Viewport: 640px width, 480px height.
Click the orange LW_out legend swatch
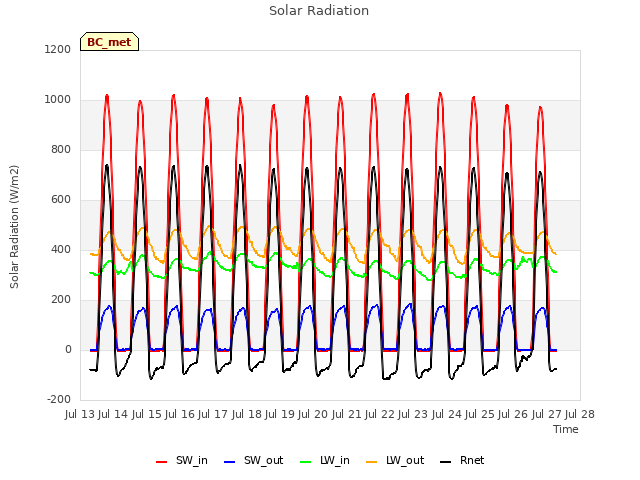coord(372,462)
